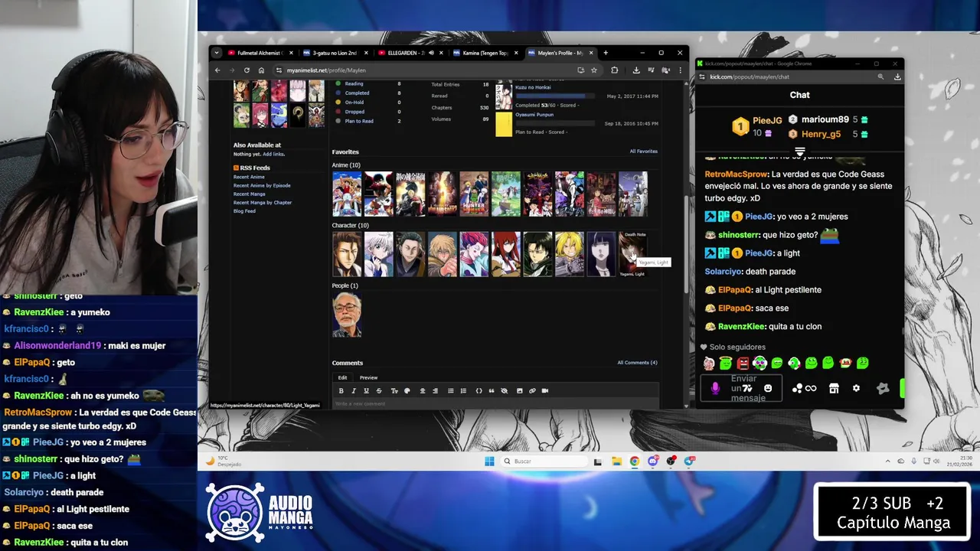Open text size option in comment toolbar
The height and width of the screenshot is (551, 980).
click(394, 390)
